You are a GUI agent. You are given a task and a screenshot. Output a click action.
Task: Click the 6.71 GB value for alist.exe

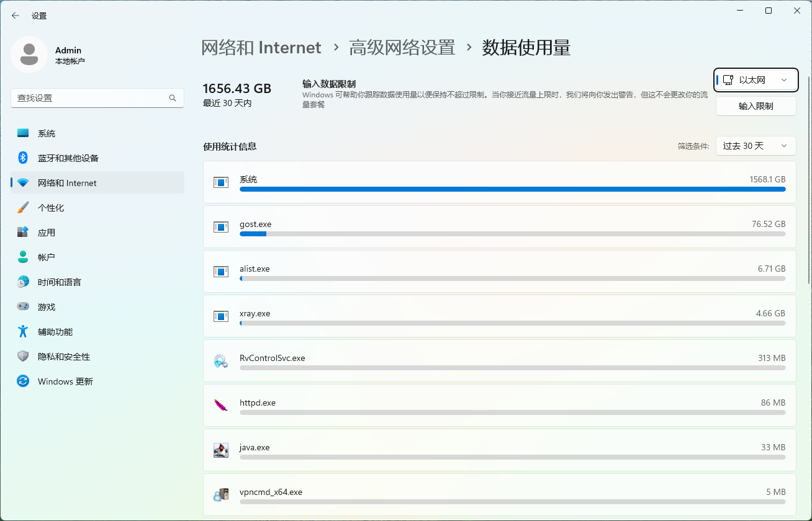(772, 269)
